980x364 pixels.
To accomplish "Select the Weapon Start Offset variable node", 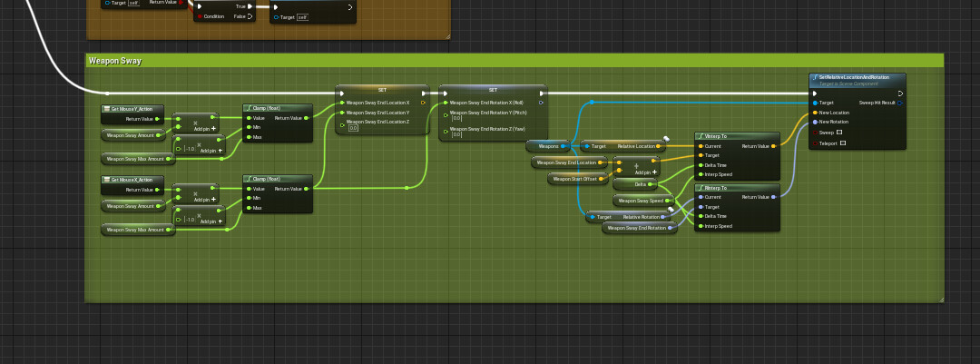I will point(578,179).
